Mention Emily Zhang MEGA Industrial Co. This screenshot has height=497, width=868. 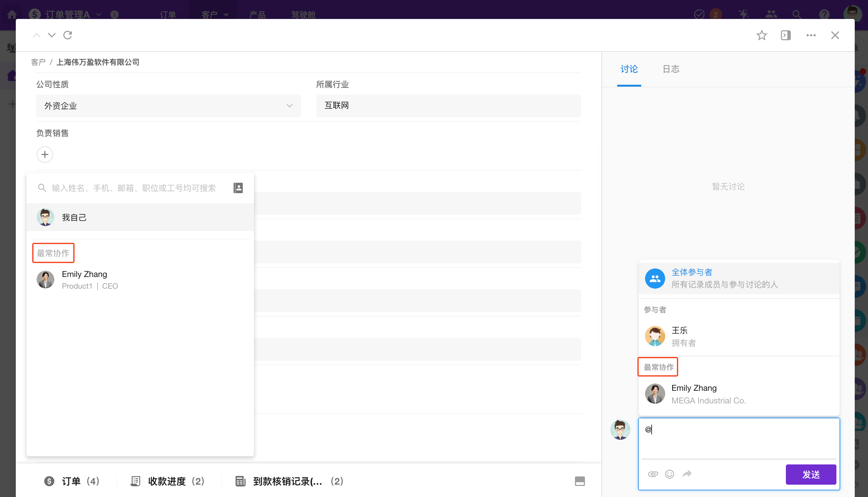(739, 394)
